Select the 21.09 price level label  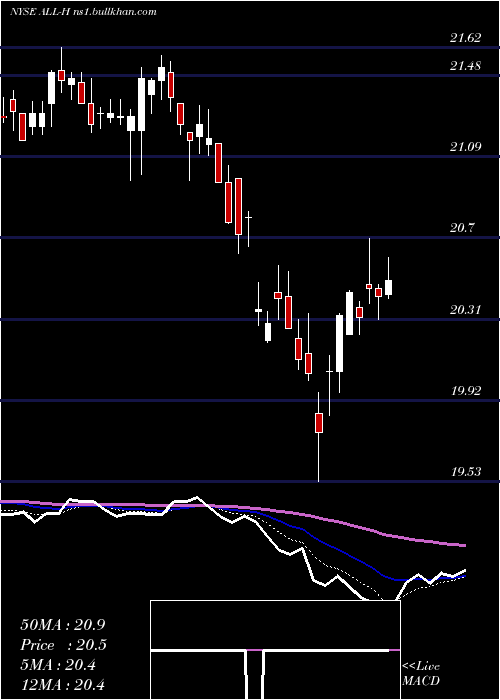pos(466,147)
